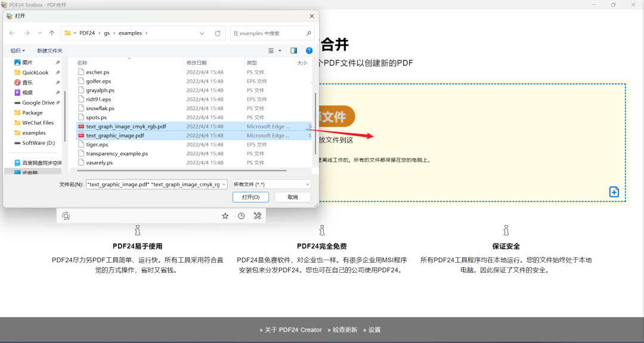Select tiger.eps in the file list
This screenshot has width=644, height=343.
pos(97,145)
